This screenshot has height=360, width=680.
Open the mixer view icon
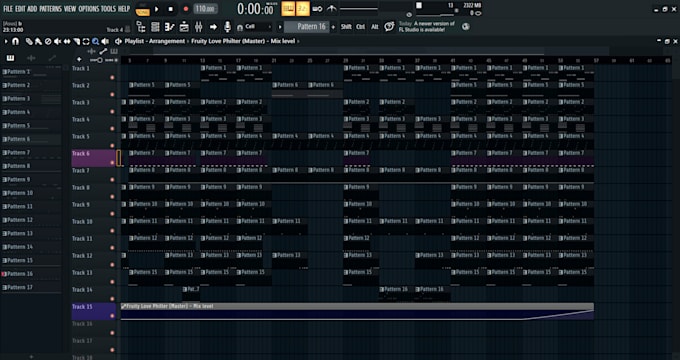point(198,27)
